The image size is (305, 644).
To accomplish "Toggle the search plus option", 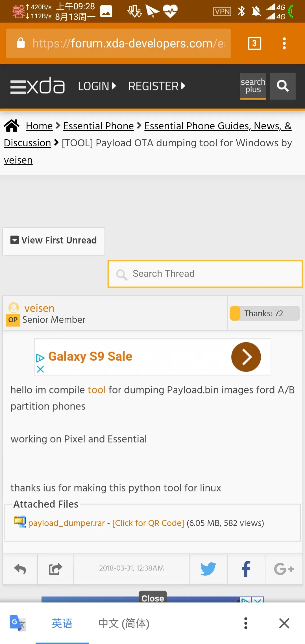I will click(x=253, y=86).
